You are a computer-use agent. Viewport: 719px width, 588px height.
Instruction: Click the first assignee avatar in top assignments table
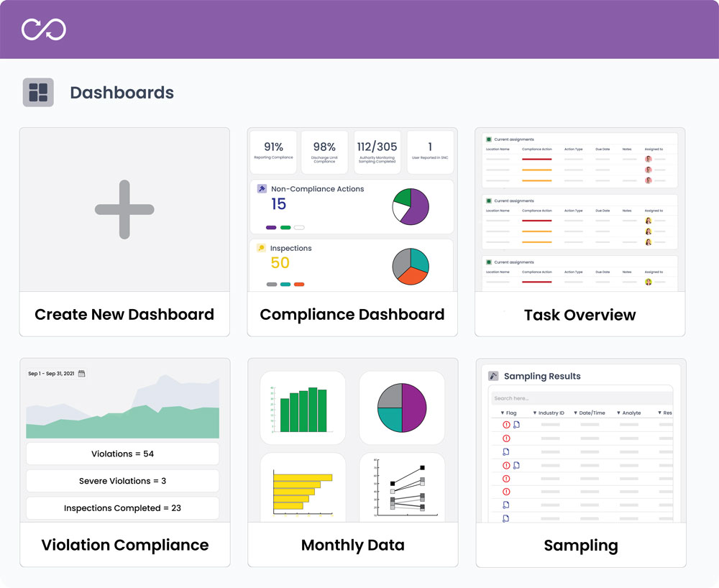point(649,159)
